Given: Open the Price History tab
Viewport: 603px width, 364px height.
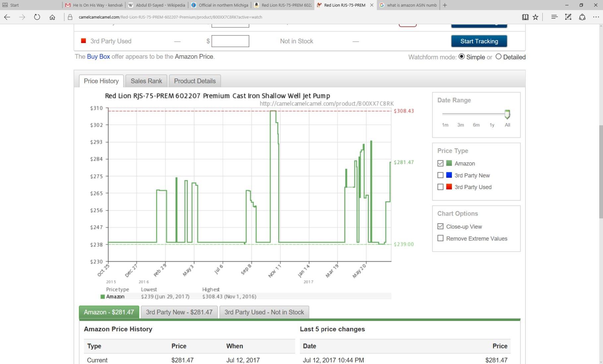Looking at the screenshot, I should click(101, 81).
